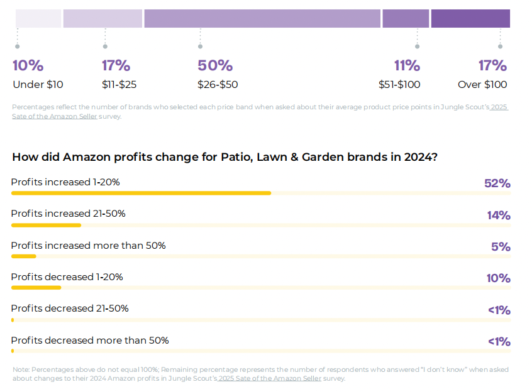Image resolution: width=532 pixels, height=392 pixels.
Task: Click the dot marker above 11%
Action: [x=417, y=46]
